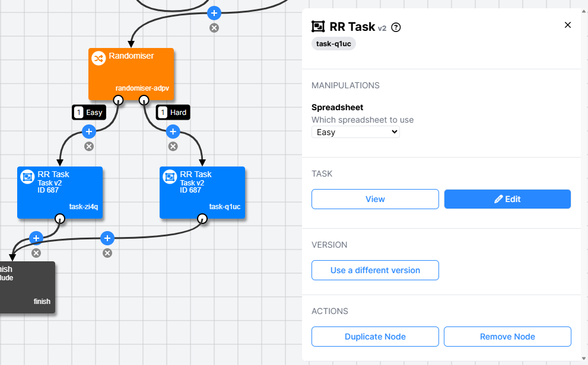588x365 pixels.
Task: Click the v2 version text in header
Action: 382,28
